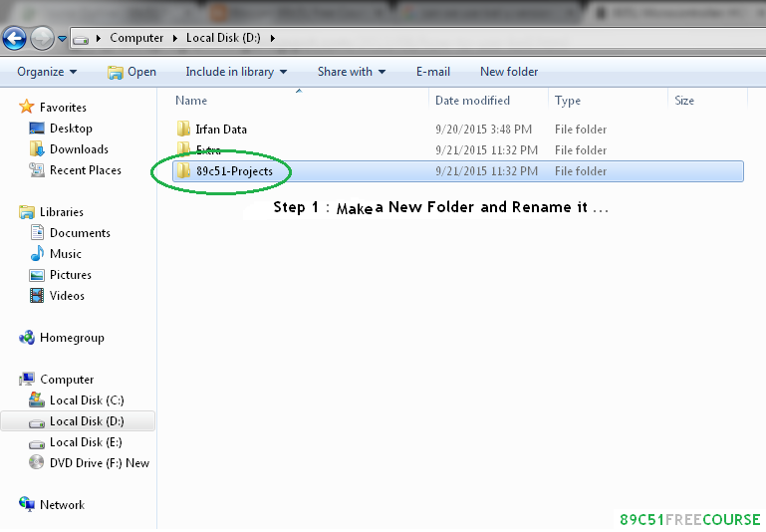Select the Irfan Data folder icon
The height and width of the screenshot is (532, 766).
(183, 129)
